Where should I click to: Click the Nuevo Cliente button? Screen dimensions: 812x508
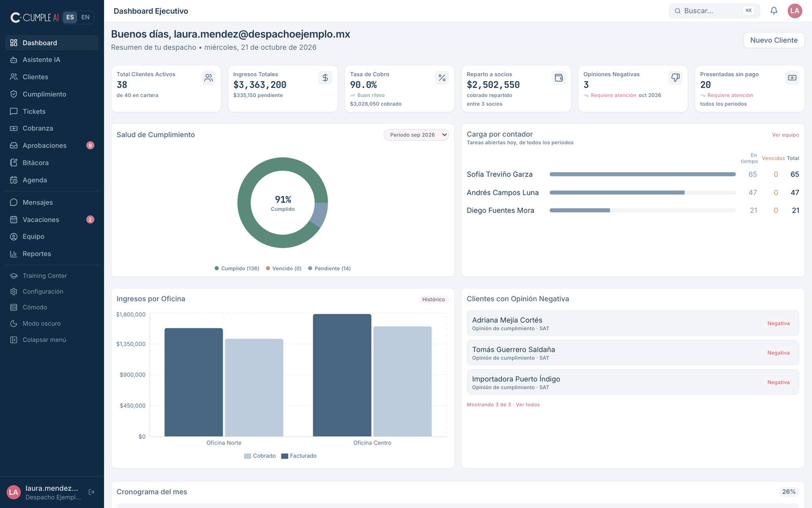(774, 40)
